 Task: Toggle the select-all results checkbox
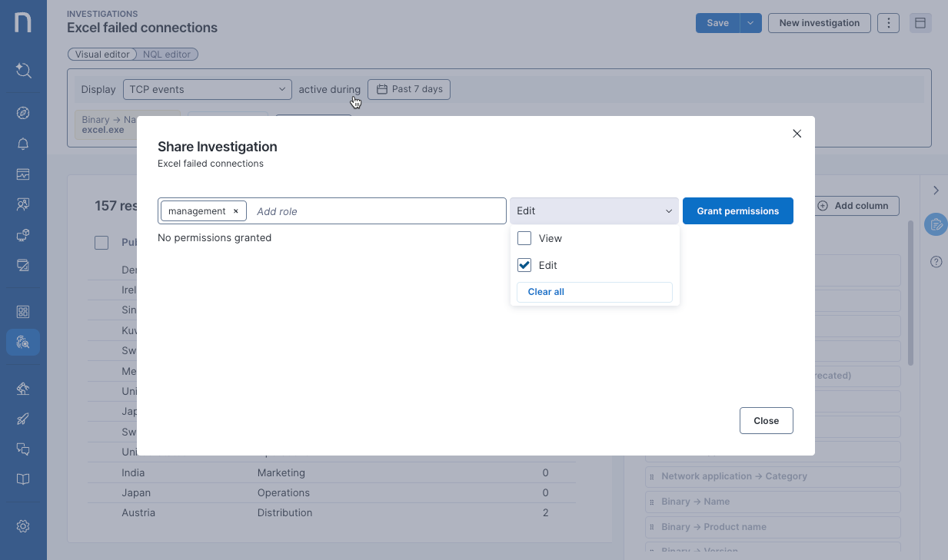pyautogui.click(x=101, y=243)
